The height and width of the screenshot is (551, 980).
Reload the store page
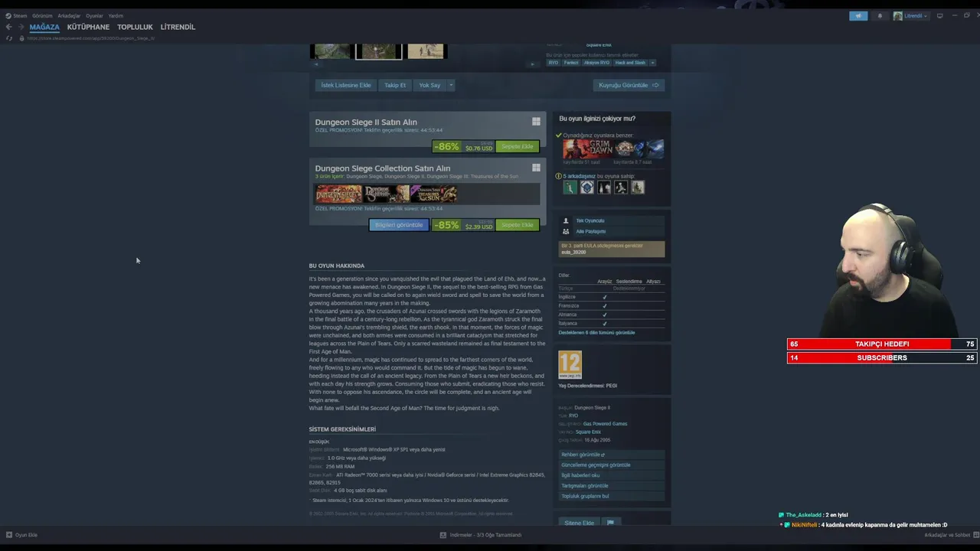pos(9,38)
